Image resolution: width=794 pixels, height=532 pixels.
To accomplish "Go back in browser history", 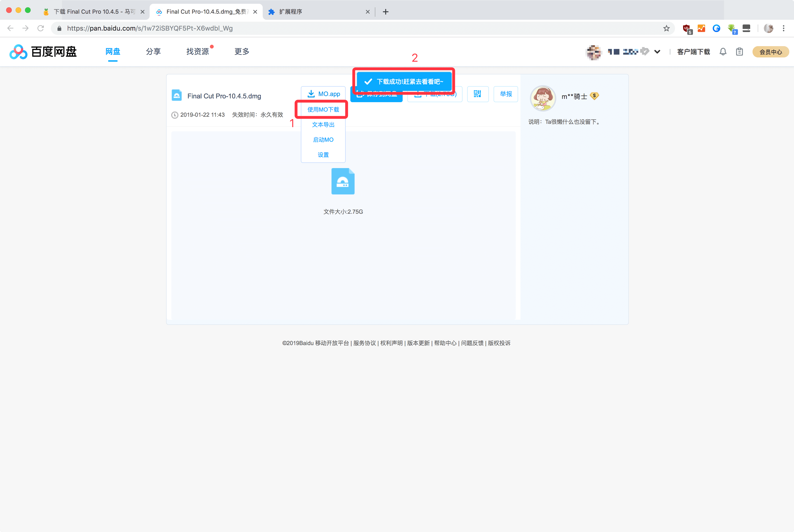I will click(10, 28).
